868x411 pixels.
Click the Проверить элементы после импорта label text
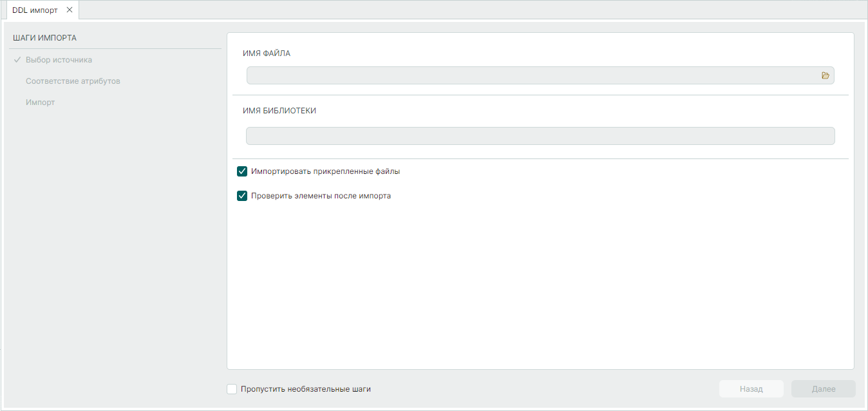pyautogui.click(x=321, y=196)
